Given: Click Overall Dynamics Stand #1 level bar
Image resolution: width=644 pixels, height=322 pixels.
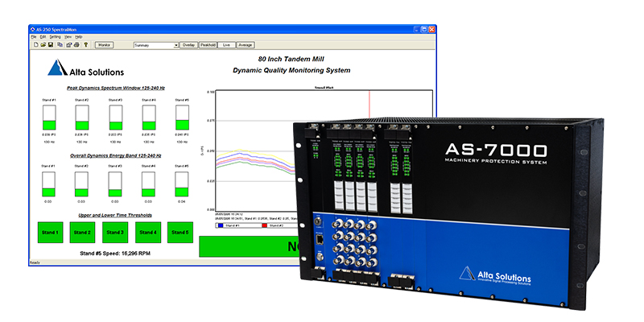Looking at the screenshot, I should [x=48, y=184].
